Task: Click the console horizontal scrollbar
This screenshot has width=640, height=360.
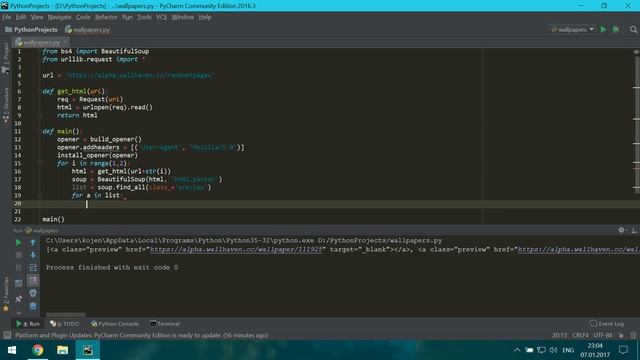Action: coord(66,315)
